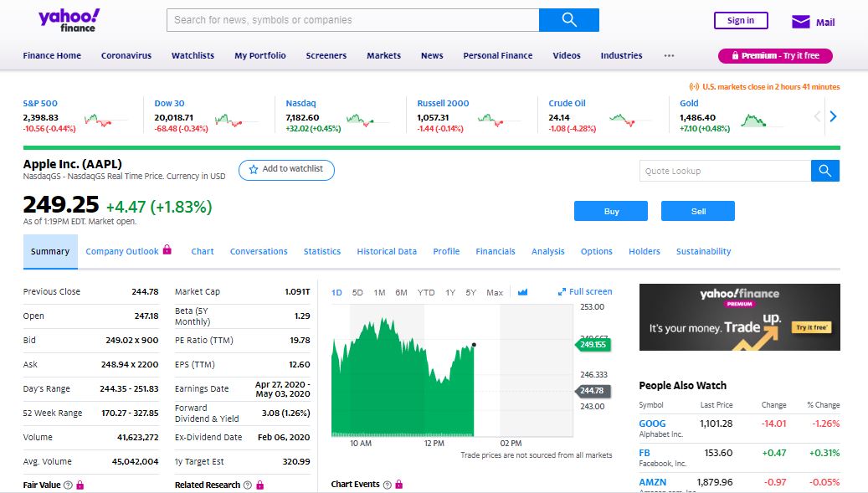
Task: Click the help icon next to Related Research
Action: (x=248, y=485)
